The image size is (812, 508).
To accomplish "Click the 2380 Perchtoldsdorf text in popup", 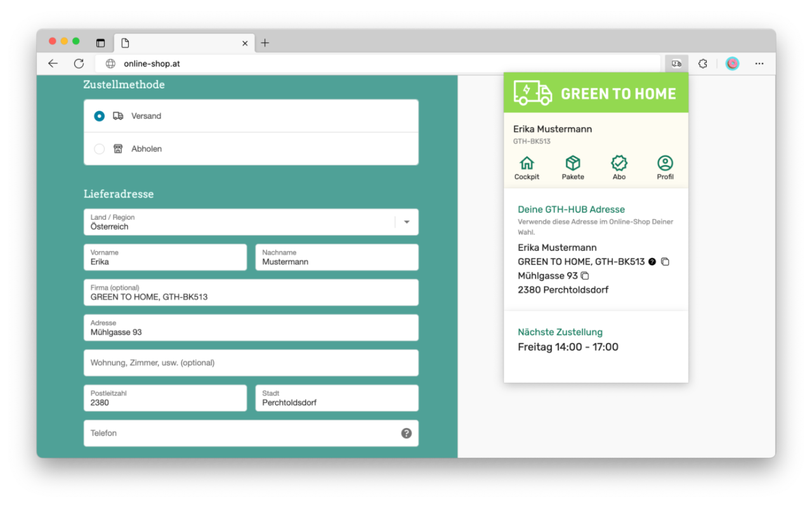I will [563, 290].
